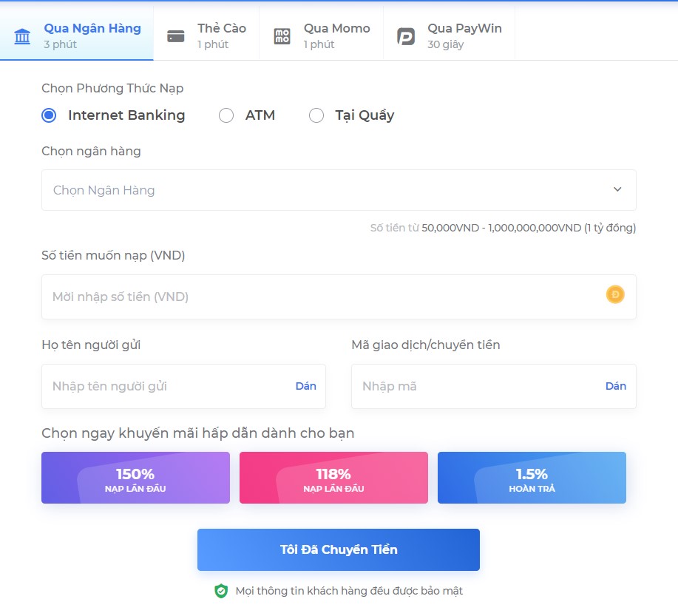This screenshot has height=616, width=678.
Task: Choose the 118% Nạp Lần Đầu promotion
Action: (x=333, y=478)
